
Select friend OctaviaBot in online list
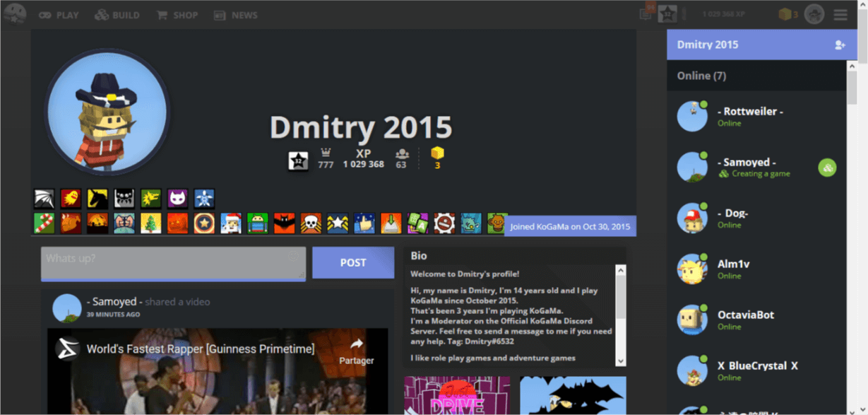click(x=756, y=320)
